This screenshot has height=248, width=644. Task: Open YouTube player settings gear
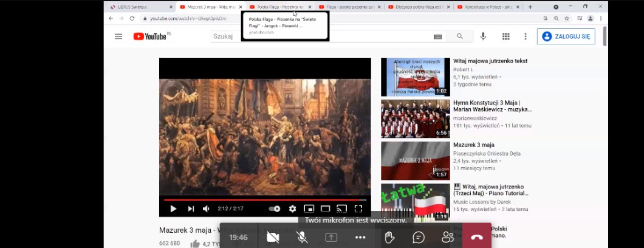click(x=292, y=208)
